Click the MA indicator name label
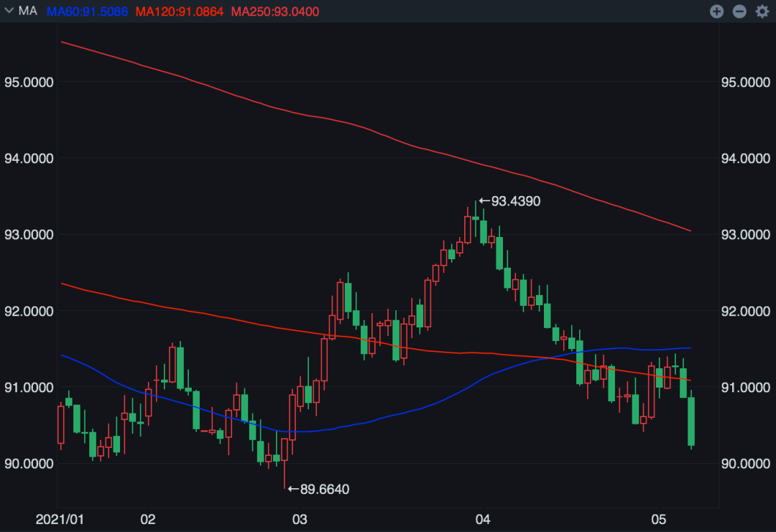The width and height of the screenshot is (776, 532). click(x=28, y=11)
